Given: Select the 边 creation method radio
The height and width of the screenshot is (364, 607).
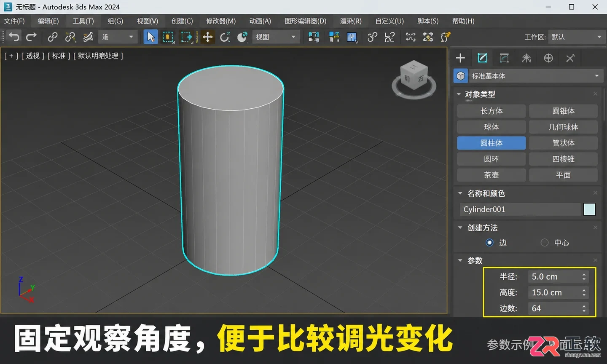Looking at the screenshot, I should tap(489, 243).
